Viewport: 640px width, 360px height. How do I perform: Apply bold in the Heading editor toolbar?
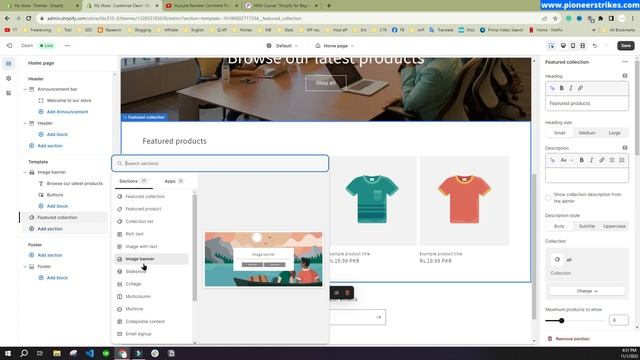coord(562,88)
